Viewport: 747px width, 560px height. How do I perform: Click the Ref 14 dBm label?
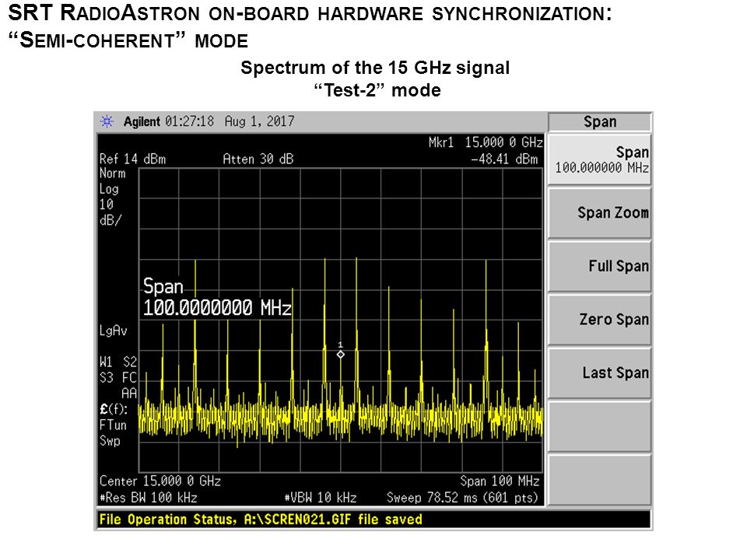[x=132, y=159]
